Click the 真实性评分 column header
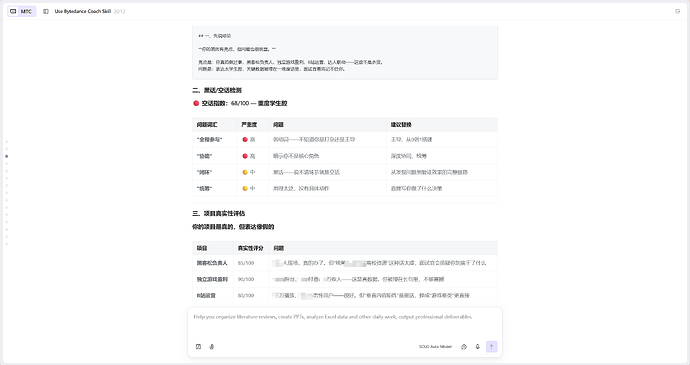This screenshot has height=365, width=690. 250,248
